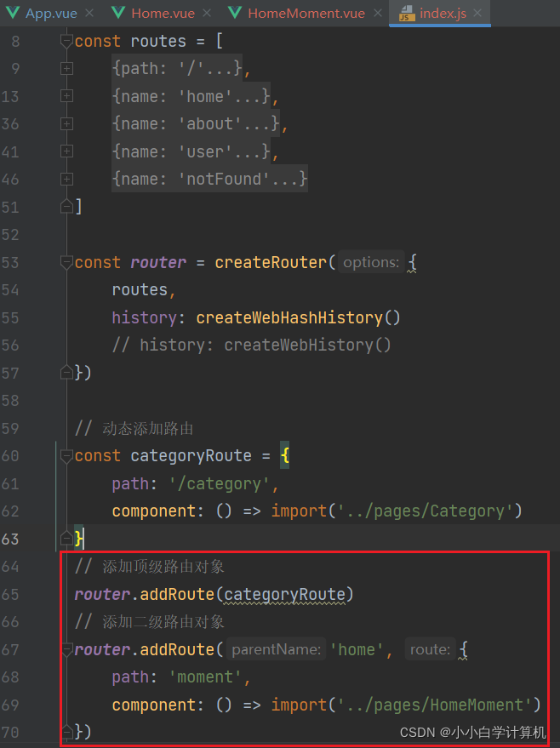Image resolution: width=560 pixels, height=748 pixels.
Task: Click the Vue icon on Home.vue tab
Action: [118, 13]
